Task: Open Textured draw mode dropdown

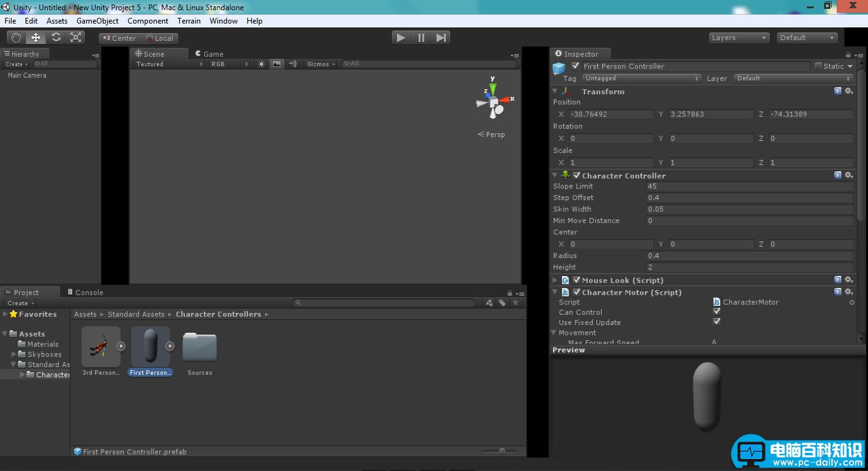Action: point(170,64)
